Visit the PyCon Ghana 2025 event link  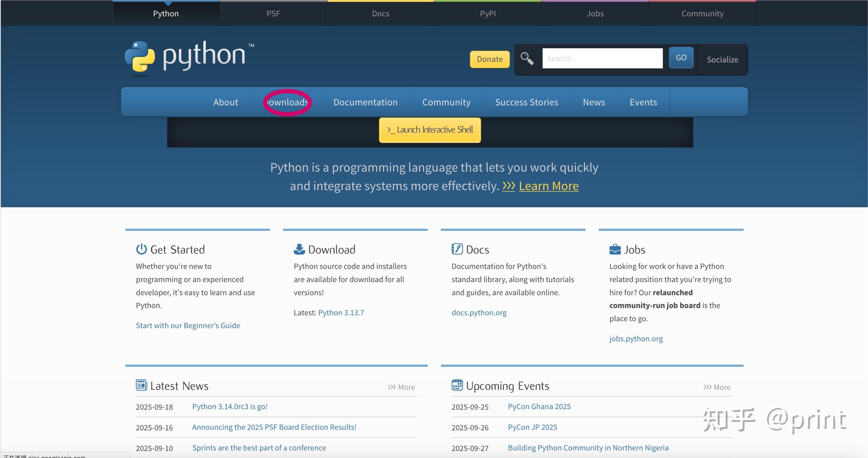pyautogui.click(x=539, y=407)
